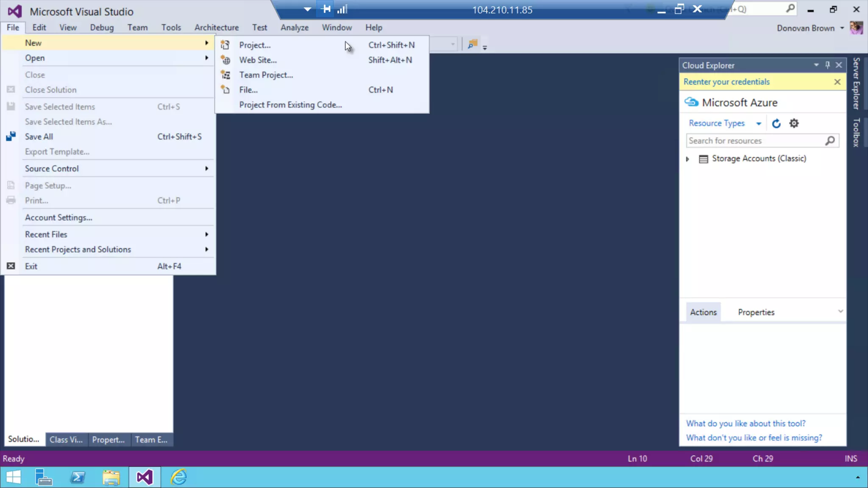The width and height of the screenshot is (868, 488).
Task: Click the Save All menu entry
Action: pos(39,137)
